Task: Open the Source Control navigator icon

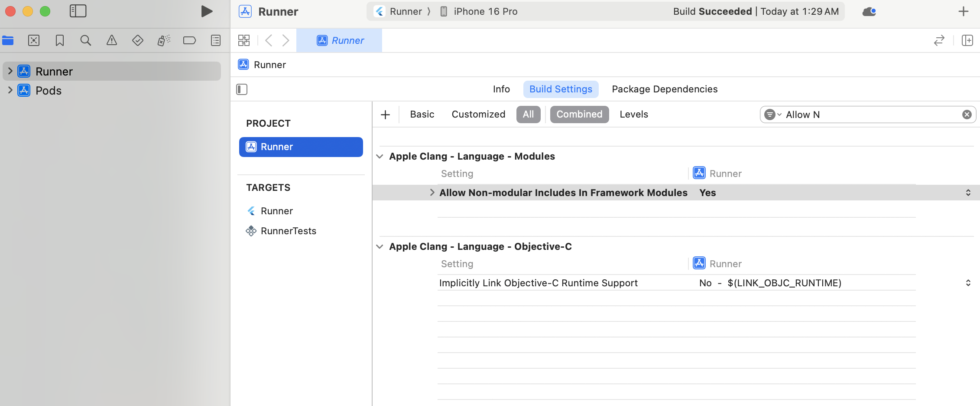Action: (34, 41)
